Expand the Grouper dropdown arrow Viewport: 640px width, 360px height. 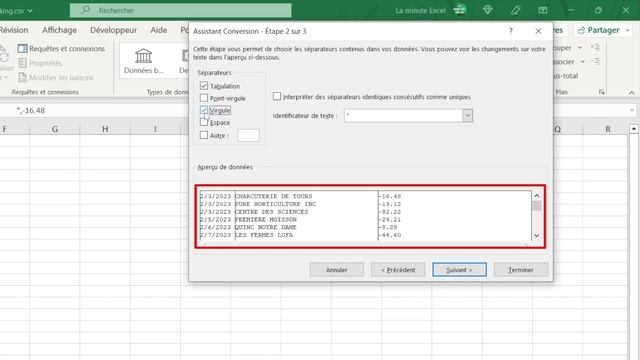click(x=580, y=48)
